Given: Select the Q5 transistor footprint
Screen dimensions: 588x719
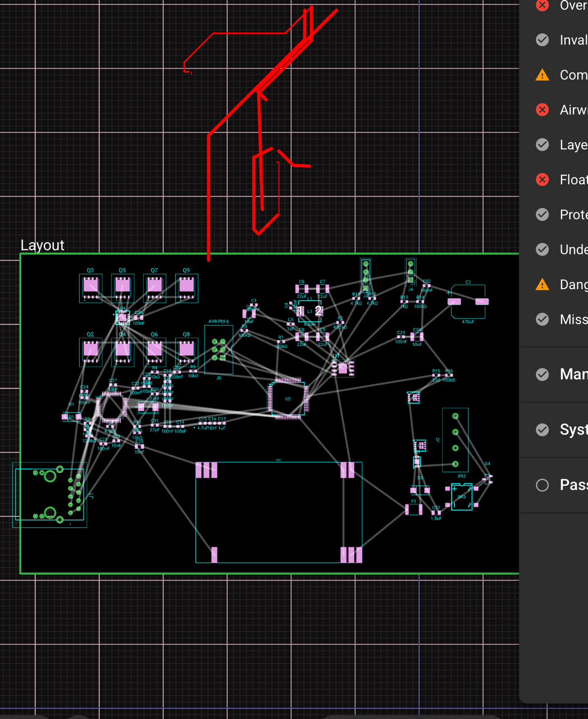Looking at the screenshot, I should coord(122,288).
